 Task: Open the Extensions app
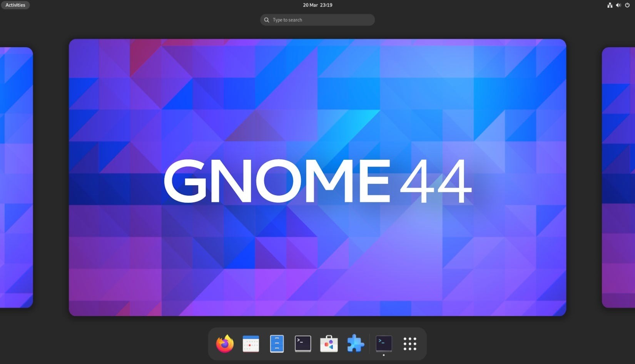click(x=356, y=344)
